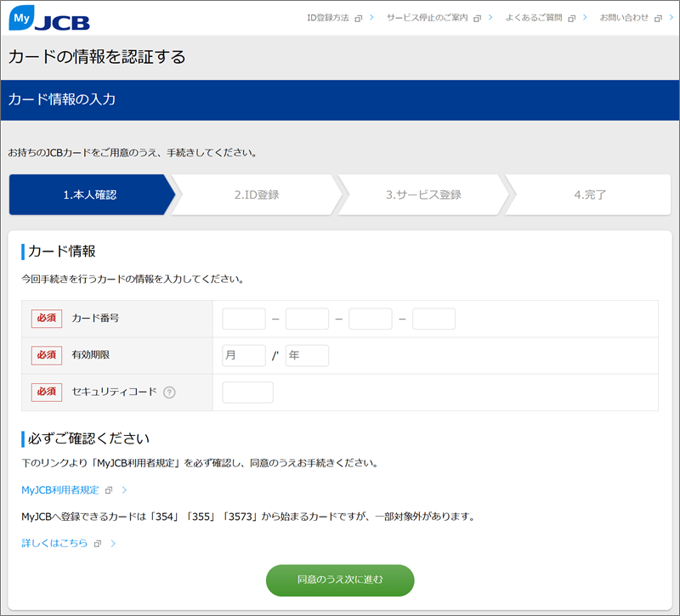Click chevron arrow beside MyJCB利用者規定

124,490
